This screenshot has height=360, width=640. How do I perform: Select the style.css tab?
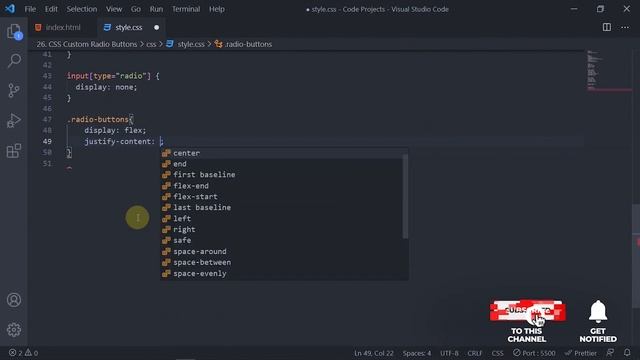click(129, 27)
